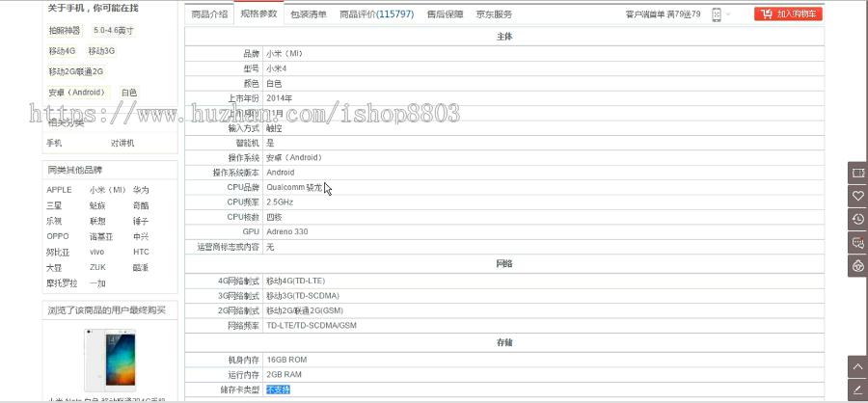Click the 安卓（Android） tag in sidebar
This screenshot has height=403, width=868.
(x=78, y=93)
